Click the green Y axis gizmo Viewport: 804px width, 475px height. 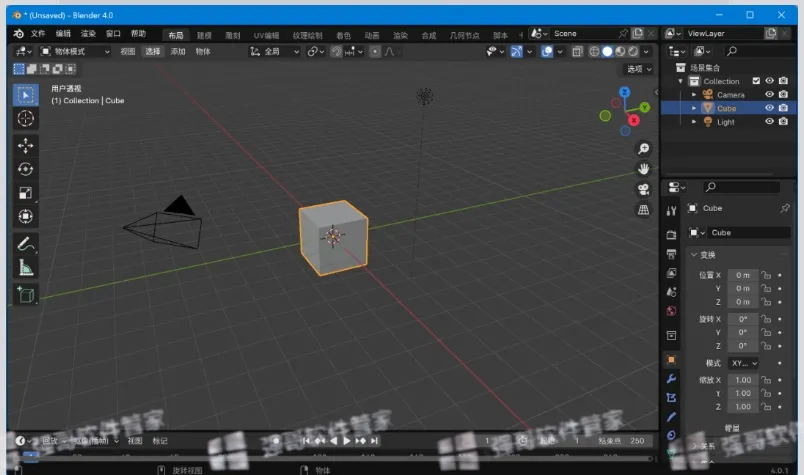point(645,107)
